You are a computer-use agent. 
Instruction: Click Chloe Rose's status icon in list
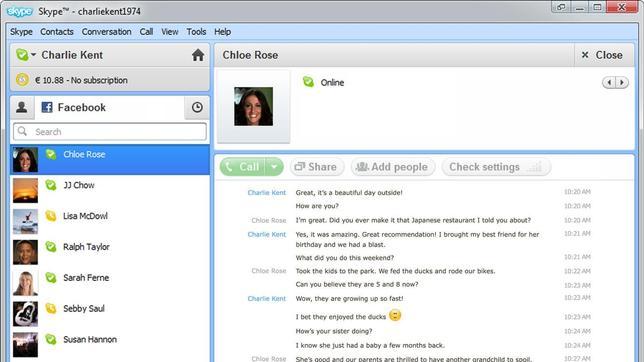51,154
